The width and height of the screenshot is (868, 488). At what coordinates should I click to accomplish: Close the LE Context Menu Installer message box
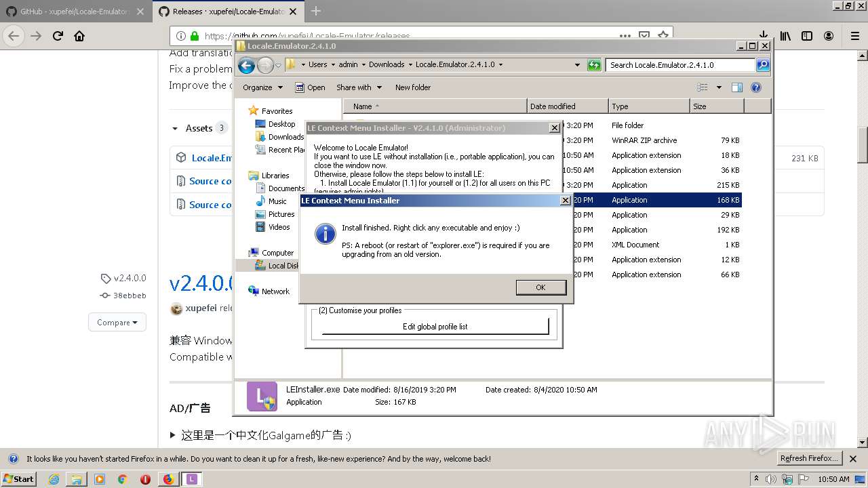pyautogui.click(x=566, y=201)
